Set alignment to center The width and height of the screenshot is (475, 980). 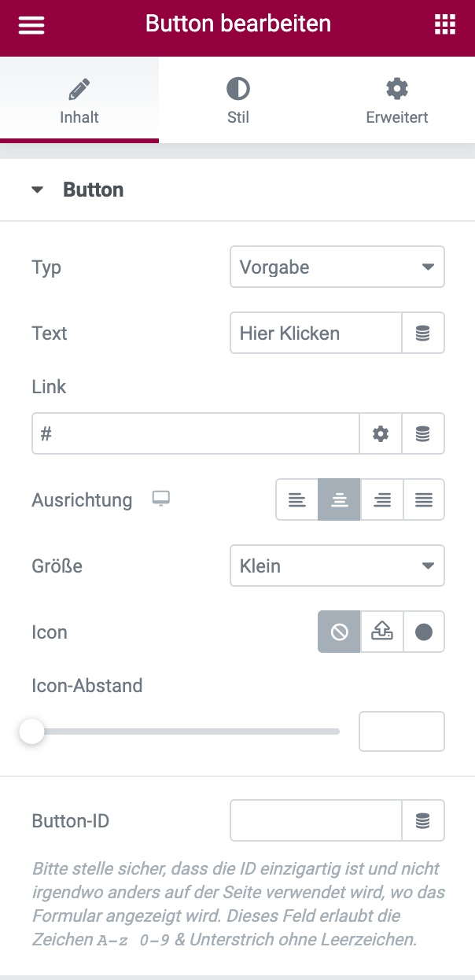click(x=340, y=499)
